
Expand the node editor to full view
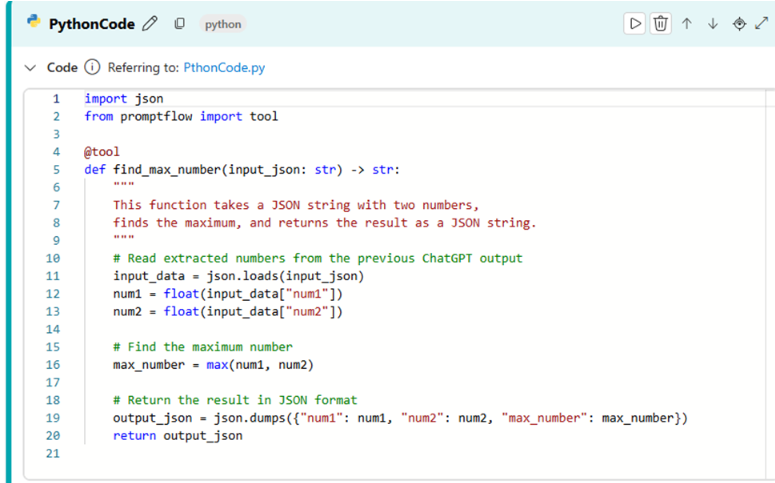pos(762,23)
